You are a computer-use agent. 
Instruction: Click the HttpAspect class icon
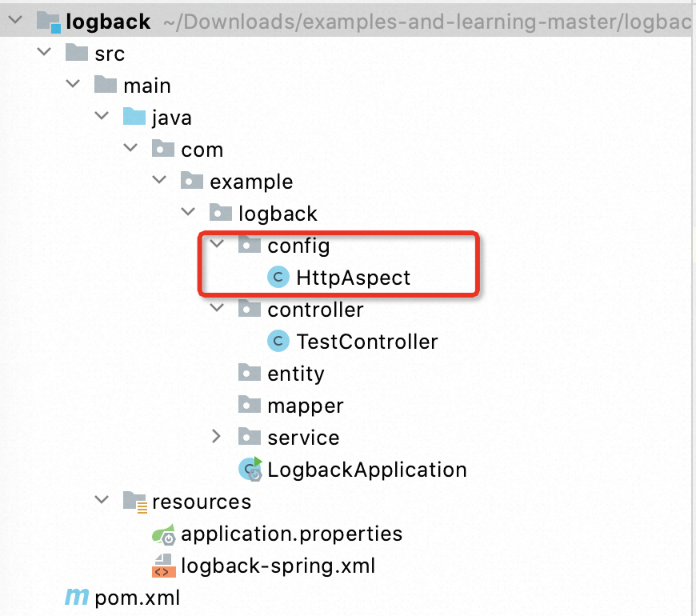pos(278,278)
